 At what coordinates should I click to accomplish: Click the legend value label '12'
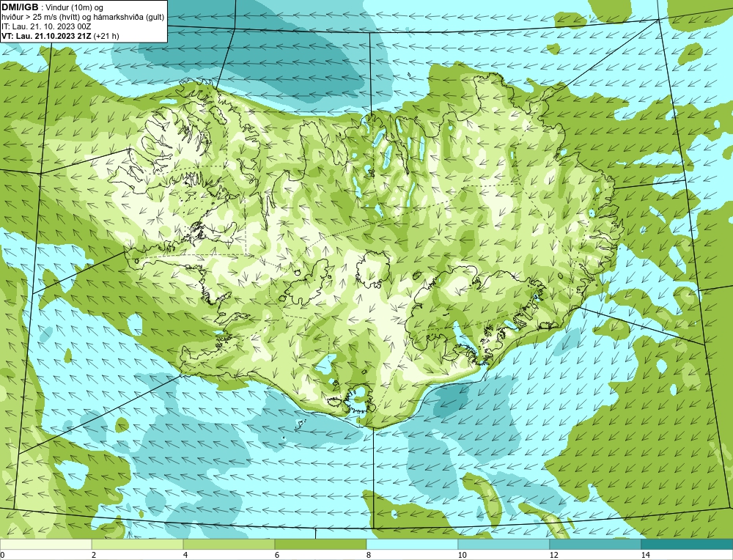click(x=554, y=556)
